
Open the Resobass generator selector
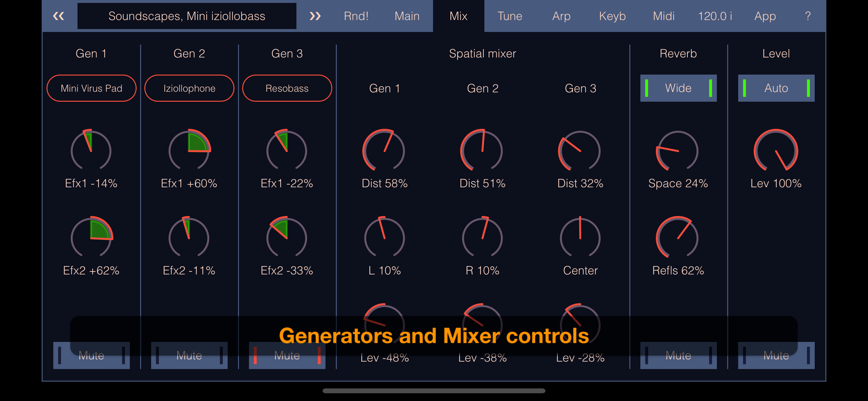(287, 88)
